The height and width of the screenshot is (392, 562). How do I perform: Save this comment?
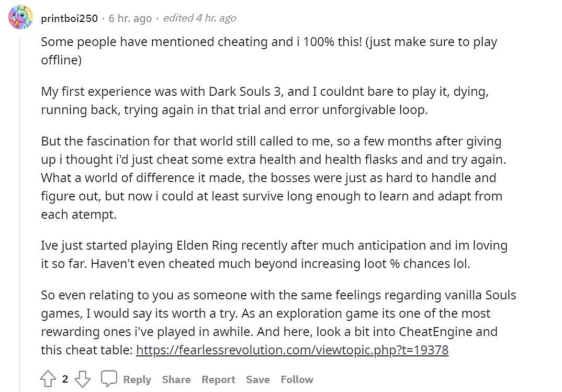click(x=258, y=380)
